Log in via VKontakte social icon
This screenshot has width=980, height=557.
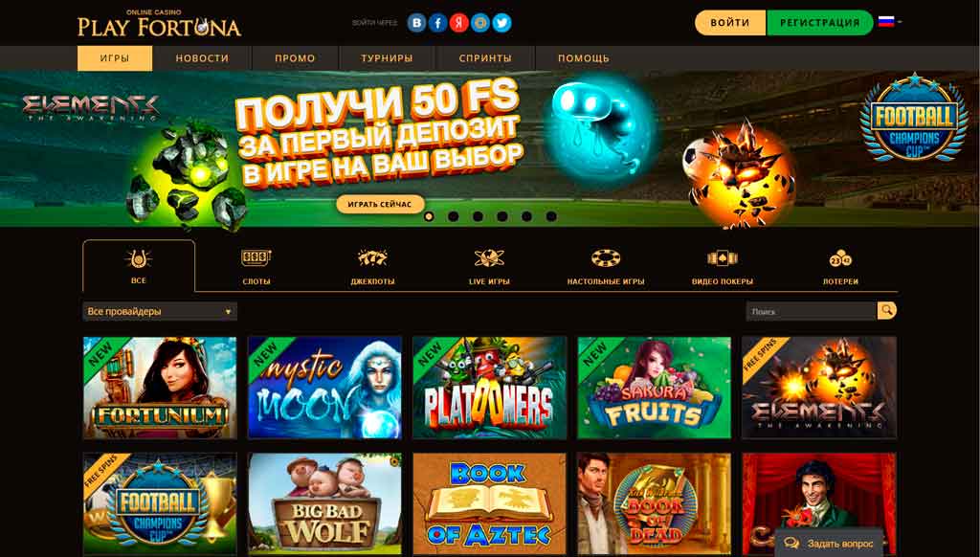pos(417,23)
